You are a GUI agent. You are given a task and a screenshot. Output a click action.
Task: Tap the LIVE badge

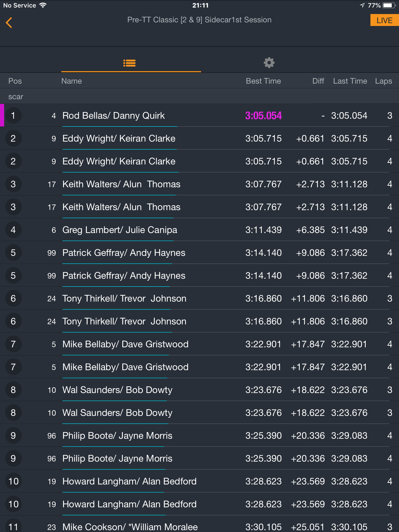pyautogui.click(x=384, y=20)
